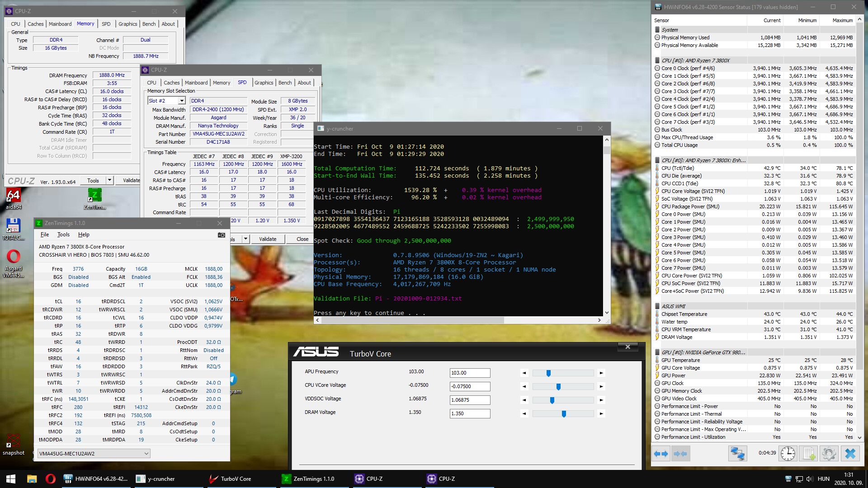Viewport: 868px width, 488px height.
Task: Click the tray volume speaker icon
Action: [x=809, y=479]
